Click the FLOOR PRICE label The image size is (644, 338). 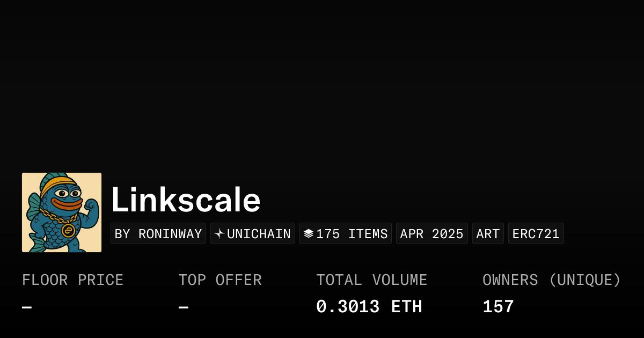72,280
